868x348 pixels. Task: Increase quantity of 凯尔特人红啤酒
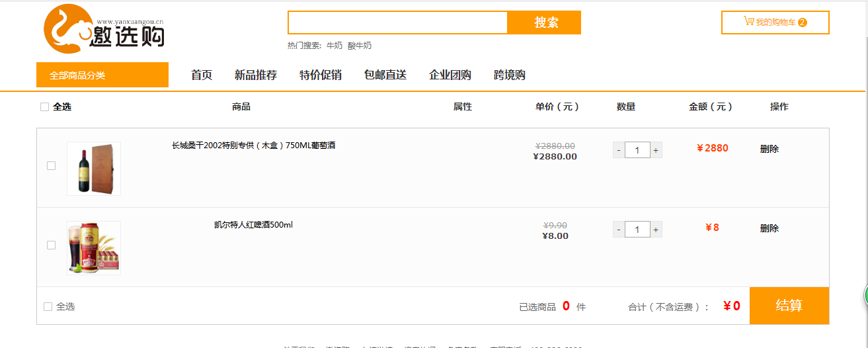[656, 230]
